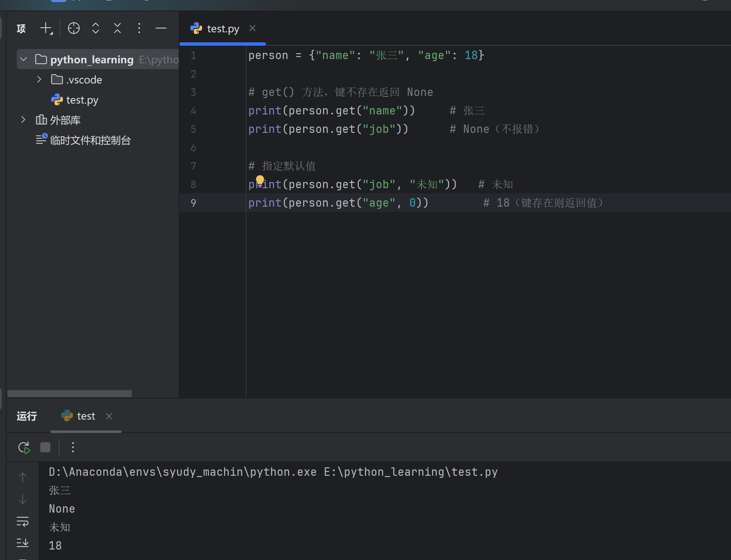
Task: Hide the project tool window
Action: tap(161, 29)
